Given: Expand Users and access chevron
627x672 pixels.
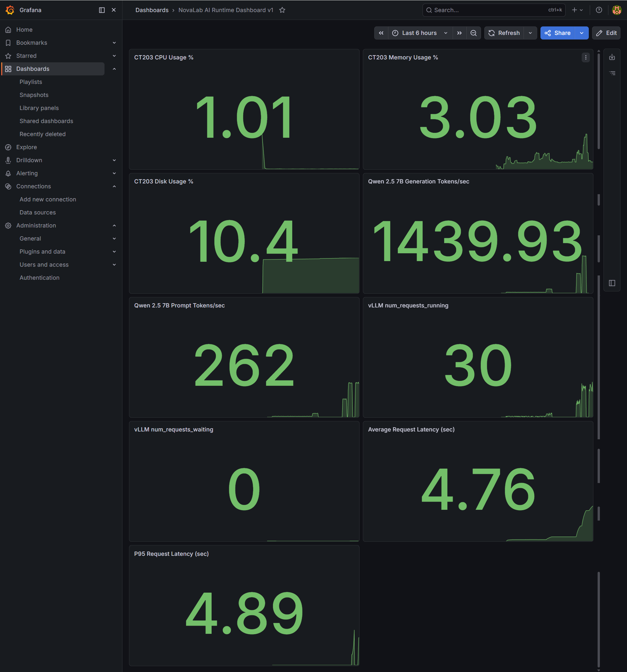Looking at the screenshot, I should point(114,265).
